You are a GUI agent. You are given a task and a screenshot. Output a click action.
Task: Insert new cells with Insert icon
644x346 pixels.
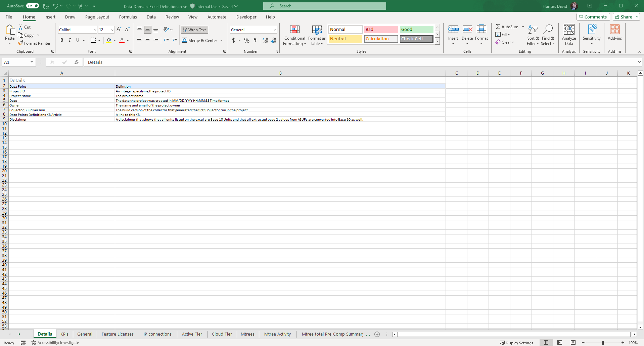453,33
